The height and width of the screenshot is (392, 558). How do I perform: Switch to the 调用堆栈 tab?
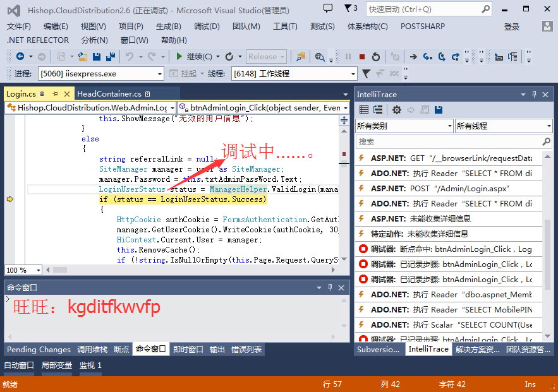[92, 349]
